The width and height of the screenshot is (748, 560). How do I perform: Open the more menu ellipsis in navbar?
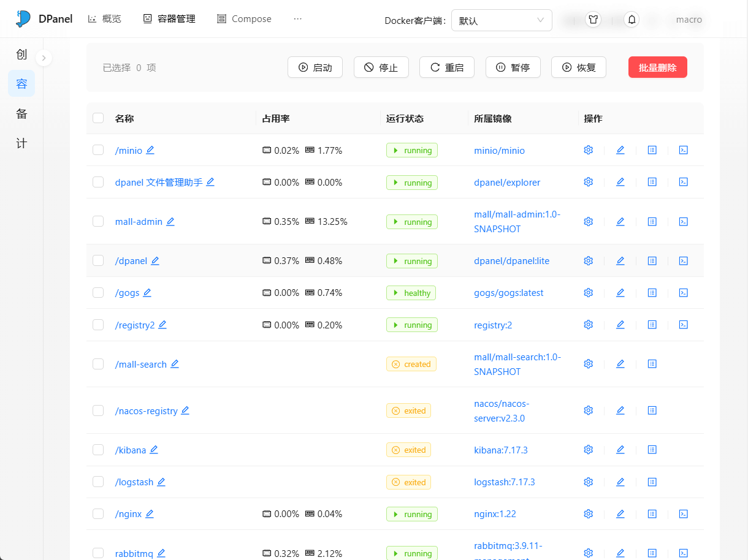click(298, 19)
